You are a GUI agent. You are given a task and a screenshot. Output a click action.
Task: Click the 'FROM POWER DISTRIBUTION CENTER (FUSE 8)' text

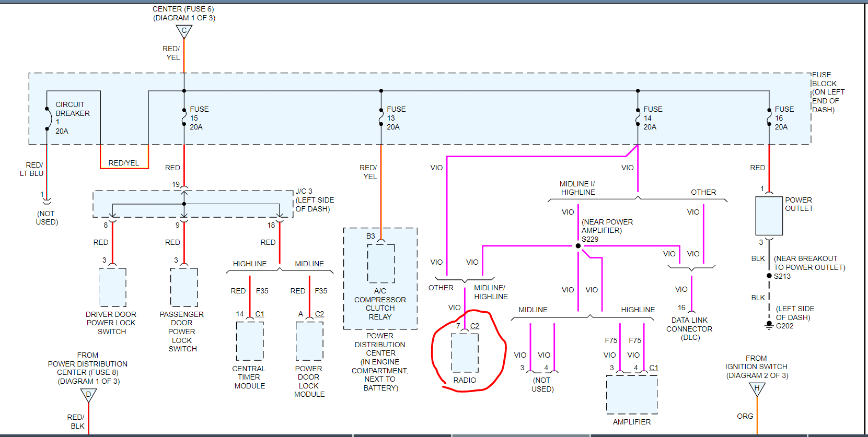pos(88,364)
